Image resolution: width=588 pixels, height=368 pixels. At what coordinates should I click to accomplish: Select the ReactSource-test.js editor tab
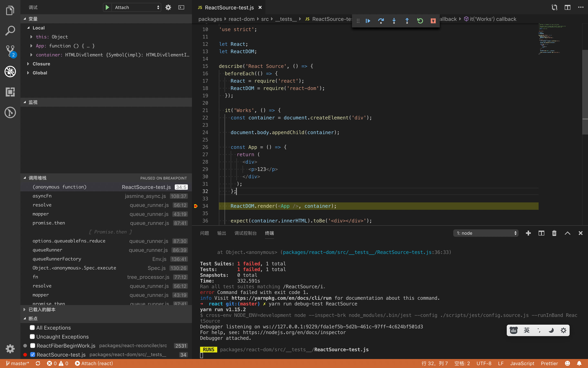[229, 8]
